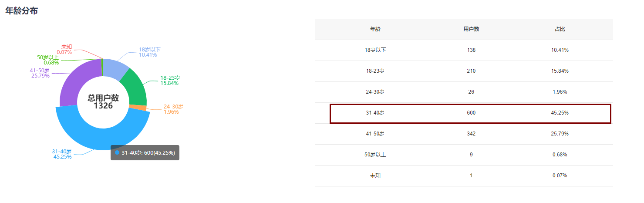Click the 年龄分布 section title

pos(21,11)
